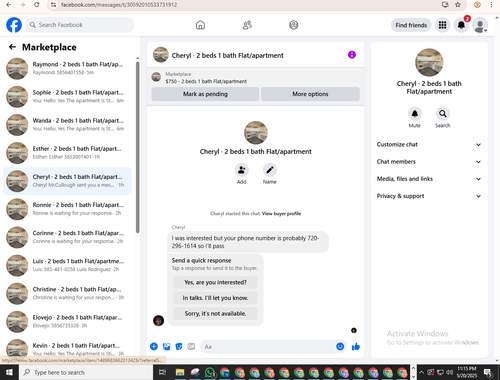Open the nine-dot Menu grid icon
The image size is (500, 380).
coord(442,25)
